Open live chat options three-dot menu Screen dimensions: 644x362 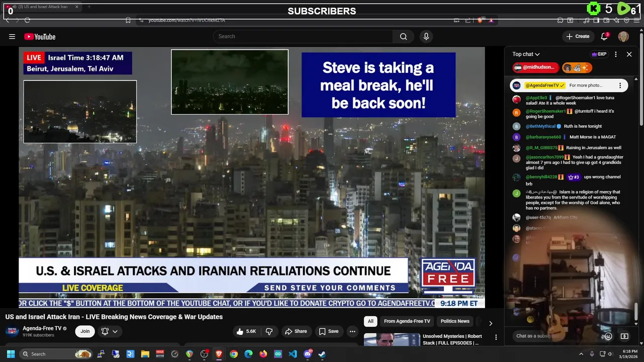click(616, 54)
